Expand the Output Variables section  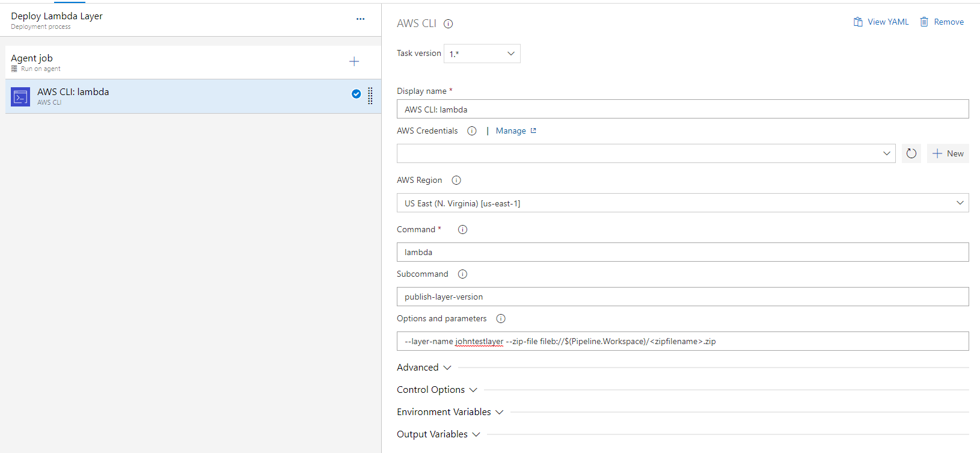(x=438, y=434)
